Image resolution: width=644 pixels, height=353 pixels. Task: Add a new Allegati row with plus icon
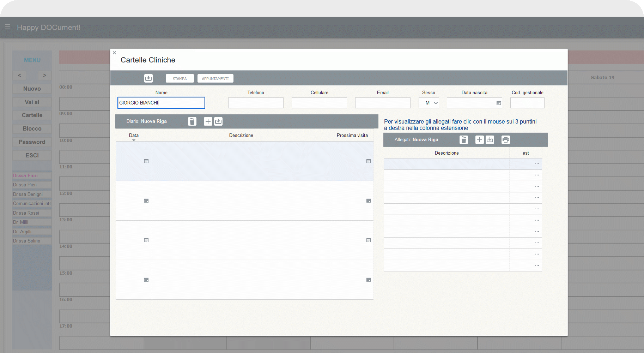479,140
